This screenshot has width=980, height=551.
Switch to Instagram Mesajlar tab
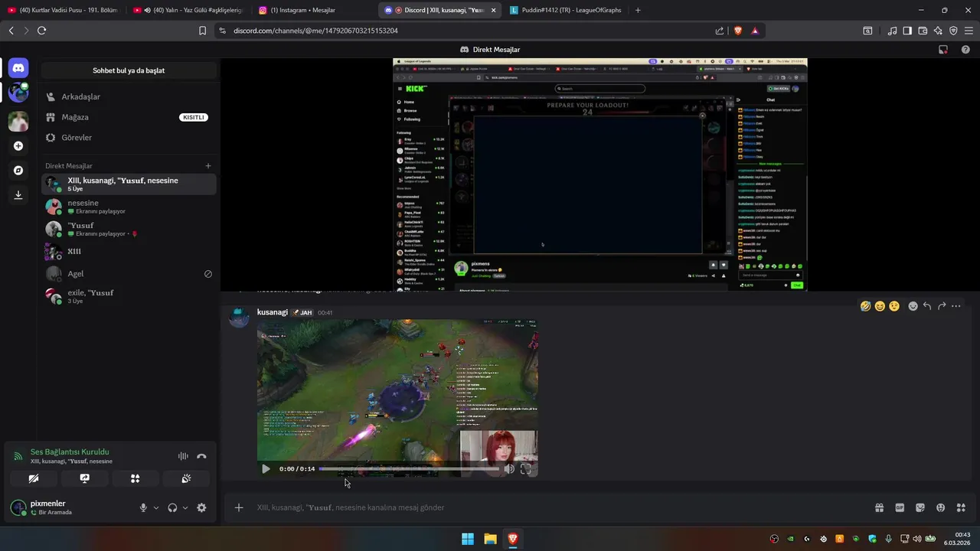(x=314, y=10)
